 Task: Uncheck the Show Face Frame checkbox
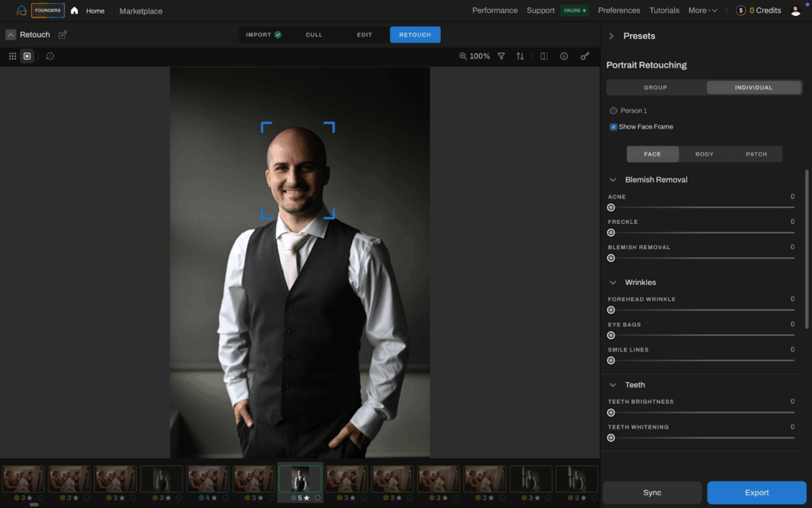tap(613, 127)
